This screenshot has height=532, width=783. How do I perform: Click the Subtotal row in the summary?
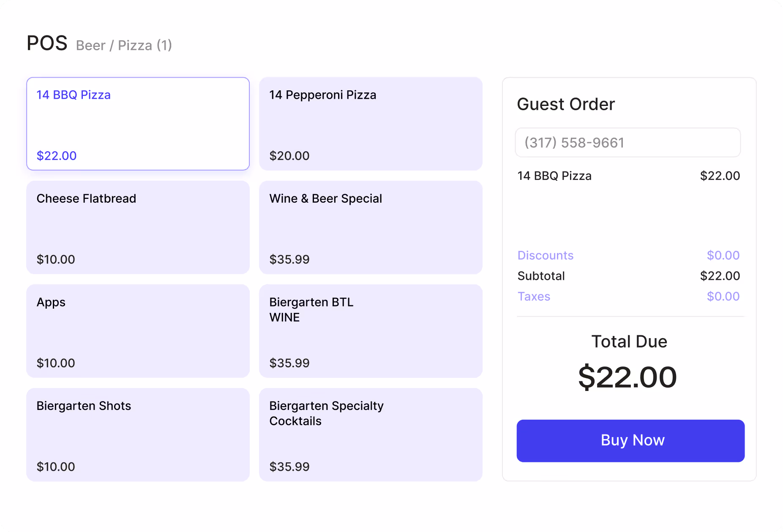click(x=541, y=276)
